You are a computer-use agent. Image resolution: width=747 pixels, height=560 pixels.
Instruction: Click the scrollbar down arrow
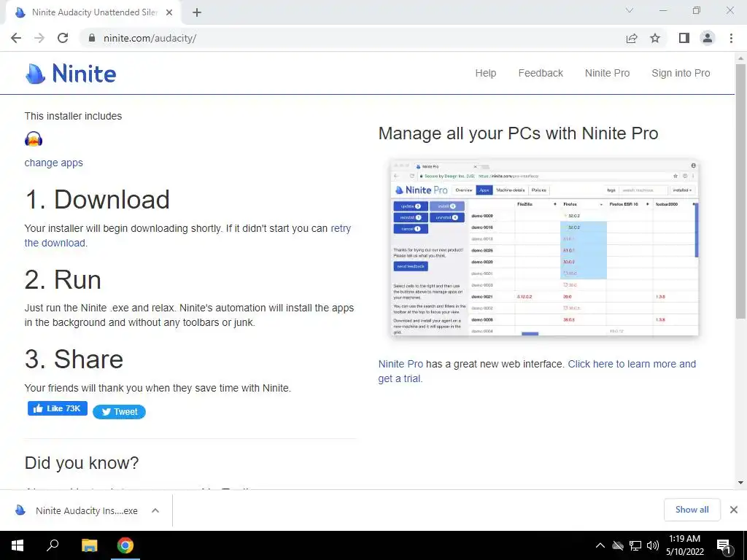pyautogui.click(x=740, y=483)
